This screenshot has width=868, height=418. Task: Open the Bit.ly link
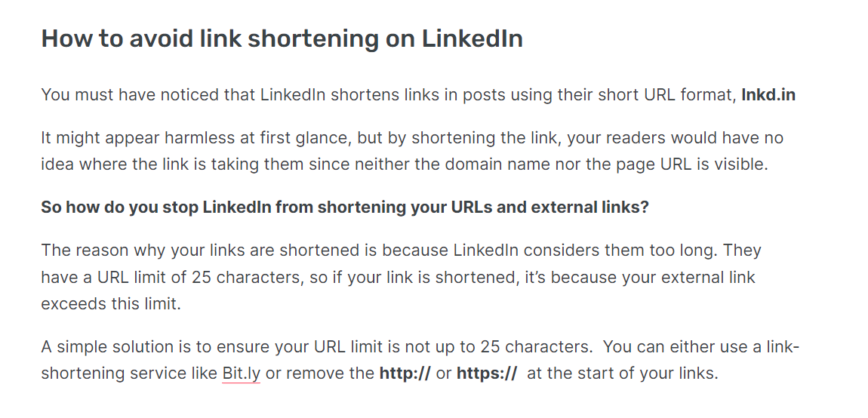click(242, 373)
